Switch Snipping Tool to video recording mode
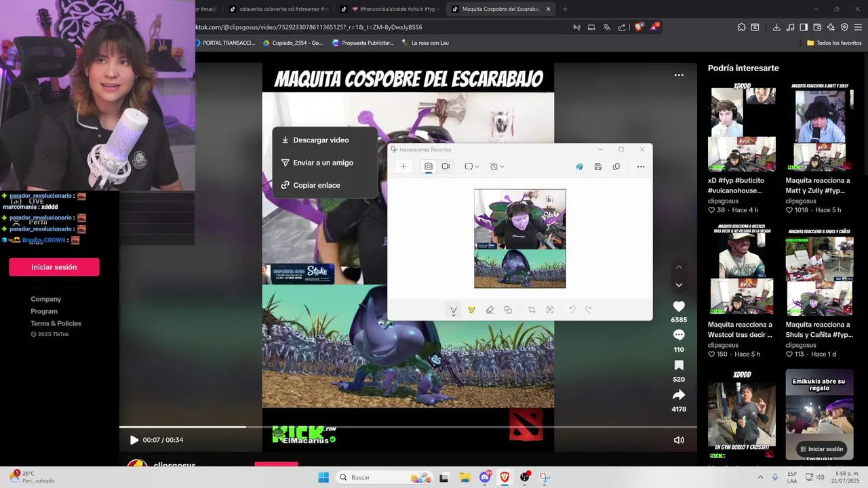This screenshot has width=868, height=488. [x=446, y=166]
